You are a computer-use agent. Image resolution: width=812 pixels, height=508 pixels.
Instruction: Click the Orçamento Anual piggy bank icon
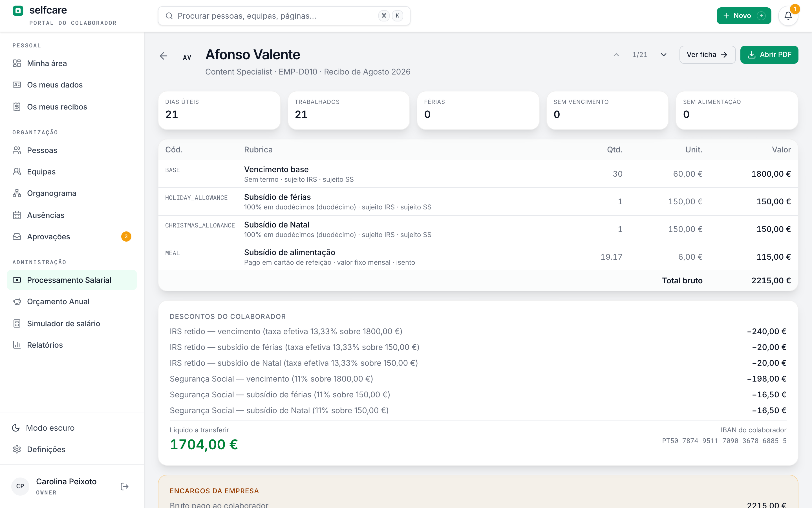pyautogui.click(x=17, y=302)
